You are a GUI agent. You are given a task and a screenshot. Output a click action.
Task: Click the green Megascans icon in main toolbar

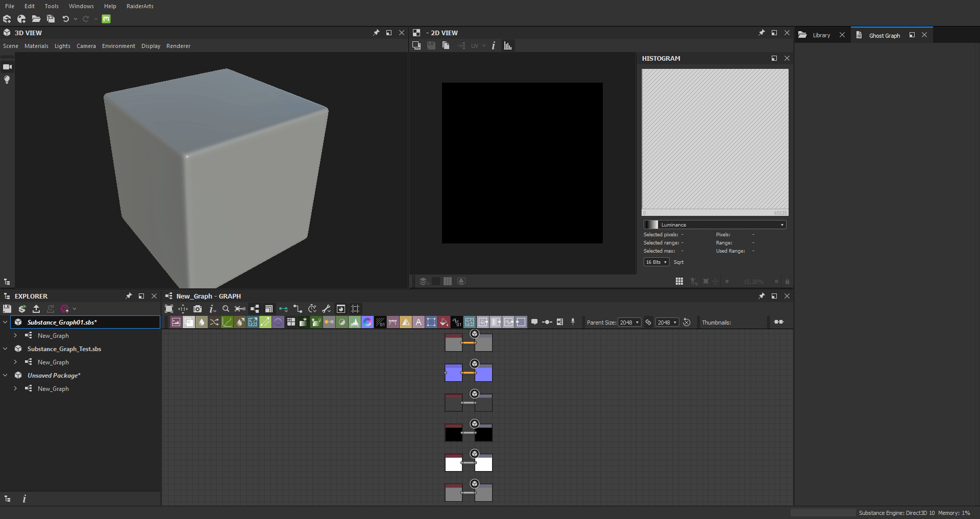pos(106,19)
